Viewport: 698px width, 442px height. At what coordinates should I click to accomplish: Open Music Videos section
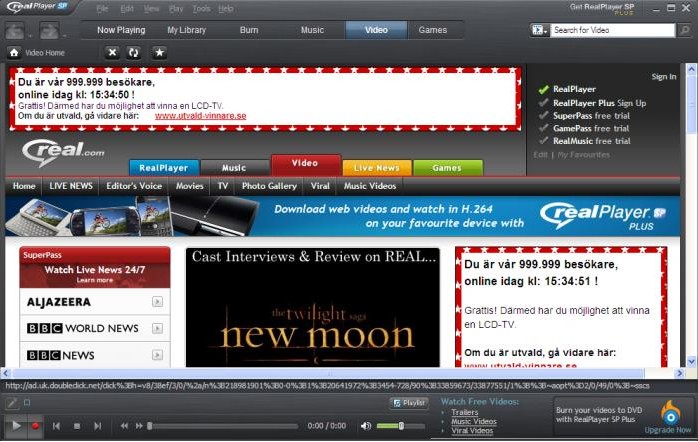[x=370, y=186]
